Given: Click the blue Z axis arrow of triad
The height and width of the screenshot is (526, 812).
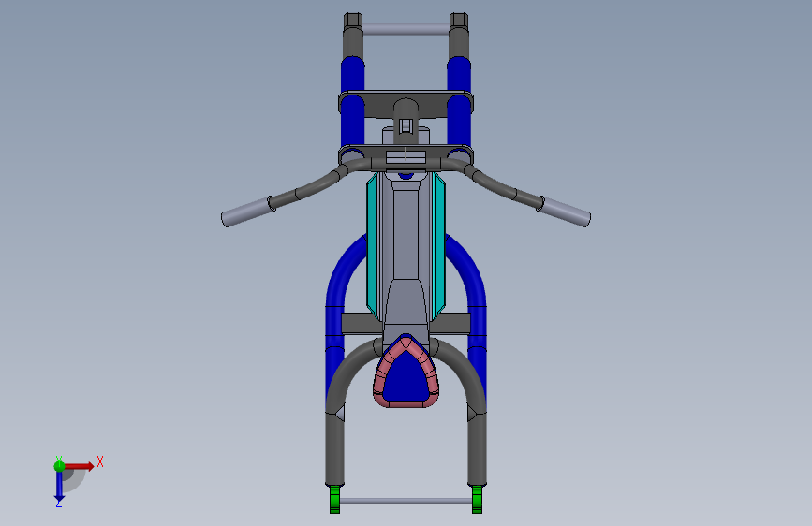Looking at the screenshot, I should [x=59, y=486].
